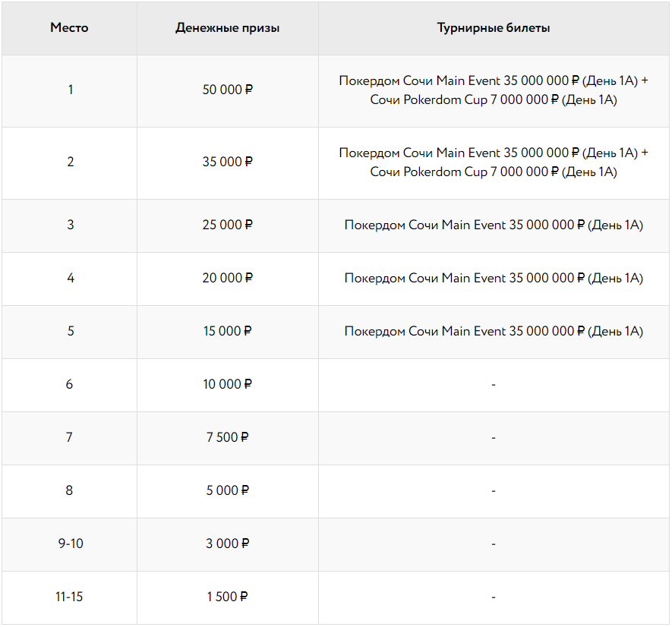The height and width of the screenshot is (627, 672).
Task: Select the 50 000 ₽ cash prize cell
Action: 227,90
